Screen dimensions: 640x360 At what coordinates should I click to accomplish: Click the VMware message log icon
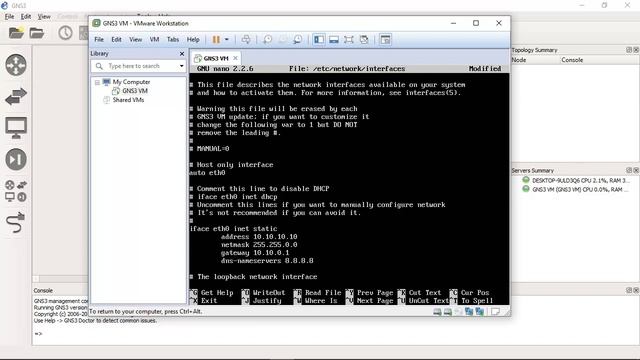click(x=496, y=312)
